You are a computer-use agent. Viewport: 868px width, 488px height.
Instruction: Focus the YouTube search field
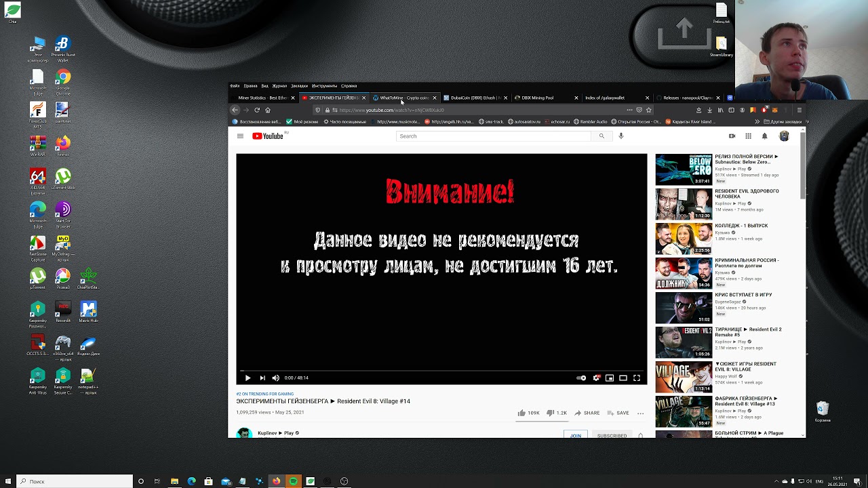coord(494,136)
